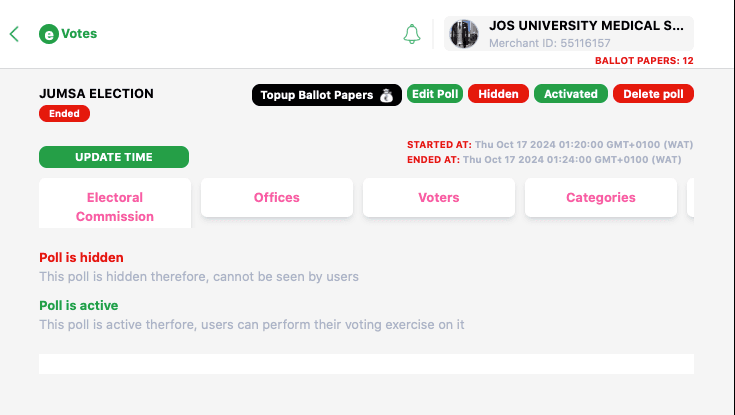The image size is (735, 415).
Task: Toggle the Activated poll state
Action: [x=570, y=94]
